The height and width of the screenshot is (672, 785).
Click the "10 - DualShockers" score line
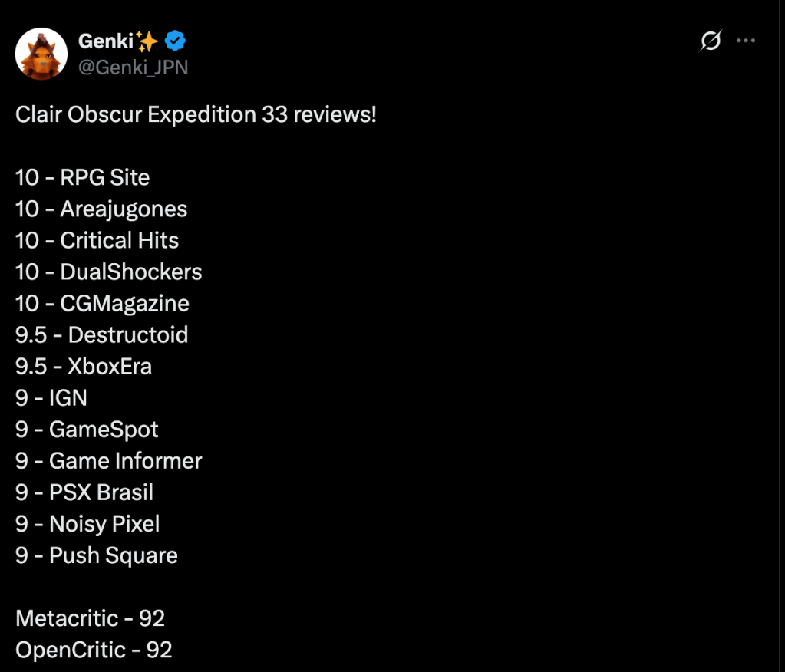108,272
